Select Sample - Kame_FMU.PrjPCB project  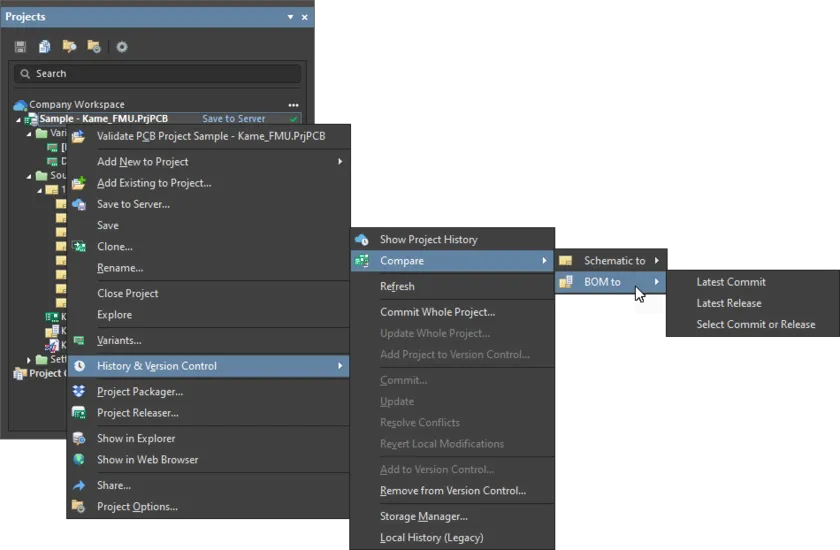pos(103,119)
